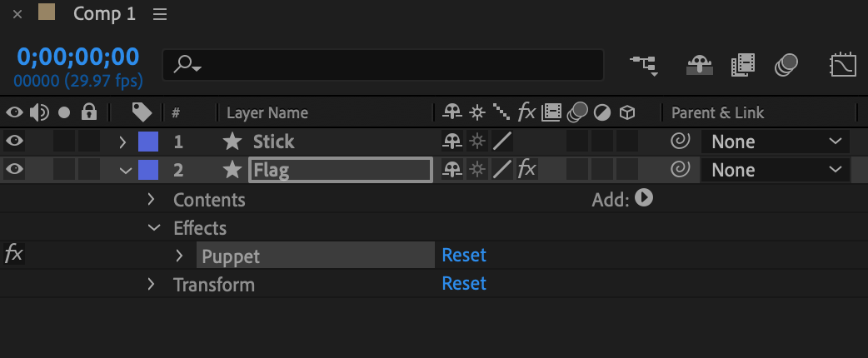The height and width of the screenshot is (358, 868).
Task: Enable the Frame Blending timeline switch
Action: (x=742, y=64)
